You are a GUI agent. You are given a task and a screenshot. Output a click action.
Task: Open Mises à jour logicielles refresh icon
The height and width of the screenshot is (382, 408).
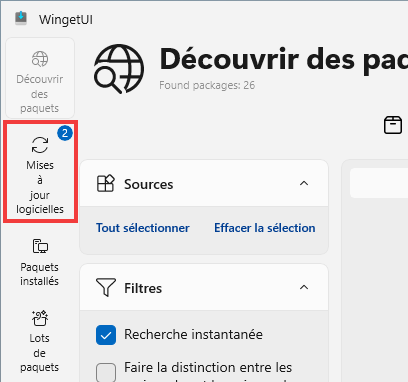40,145
